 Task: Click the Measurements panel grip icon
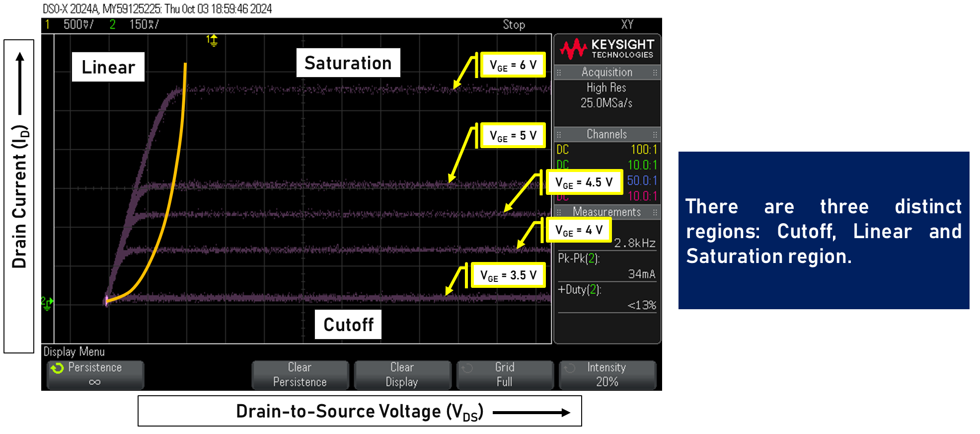(x=559, y=212)
